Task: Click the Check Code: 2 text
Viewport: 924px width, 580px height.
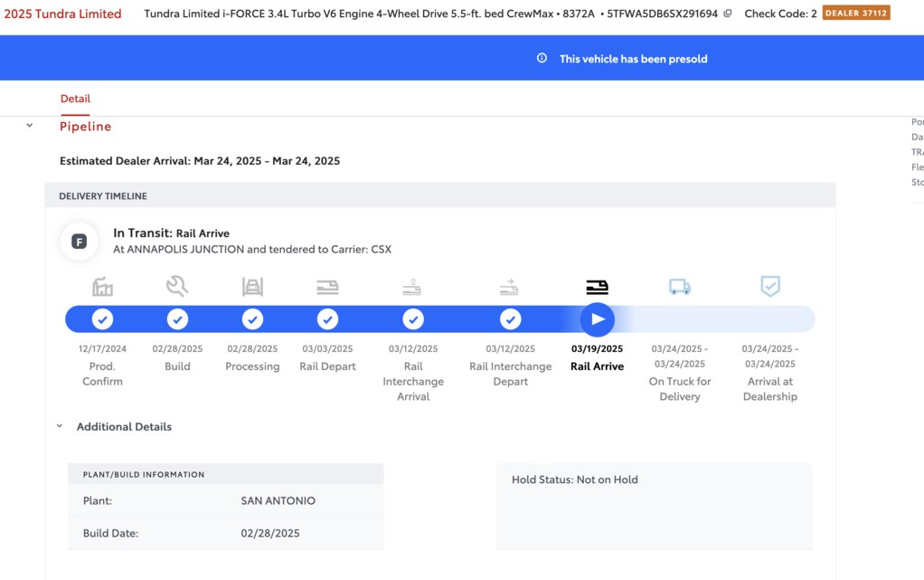Action: point(780,14)
